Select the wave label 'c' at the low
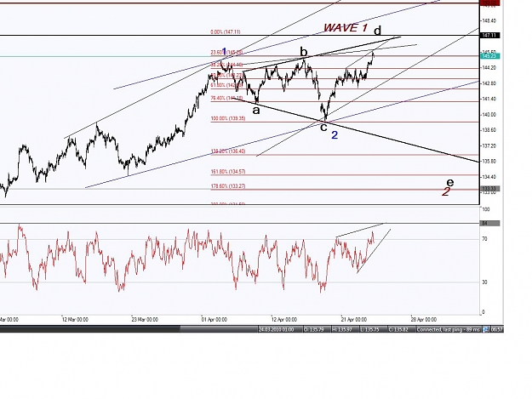Screen dimensions: 532x399 (x=323, y=127)
